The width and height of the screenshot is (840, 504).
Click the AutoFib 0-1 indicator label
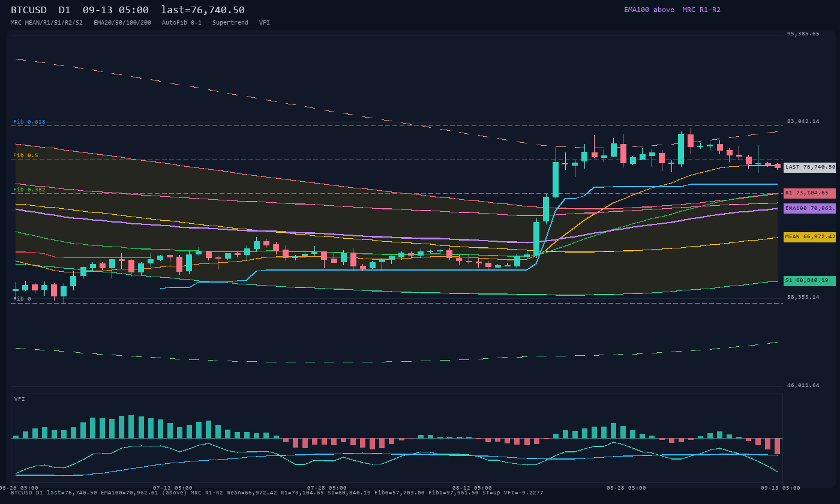pyautogui.click(x=182, y=23)
